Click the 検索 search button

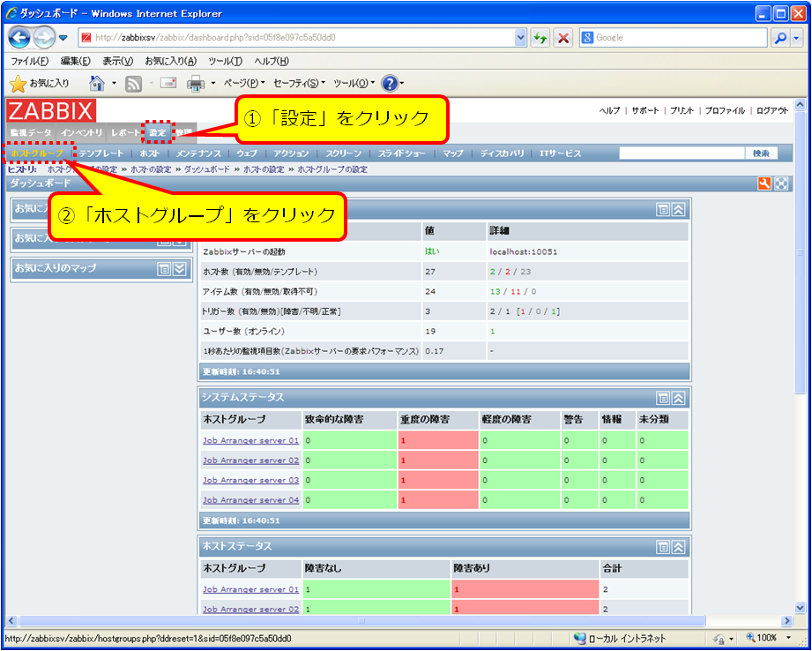pyautogui.click(x=761, y=153)
